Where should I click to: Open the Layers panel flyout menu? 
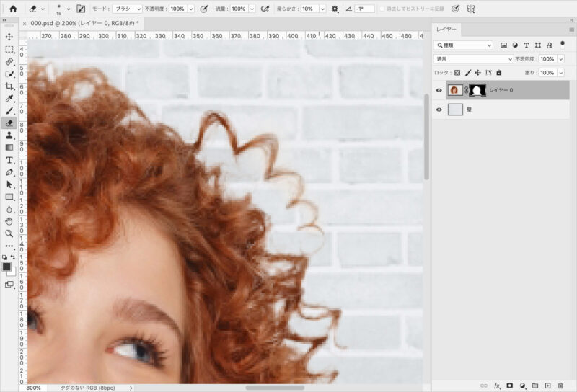point(571,30)
